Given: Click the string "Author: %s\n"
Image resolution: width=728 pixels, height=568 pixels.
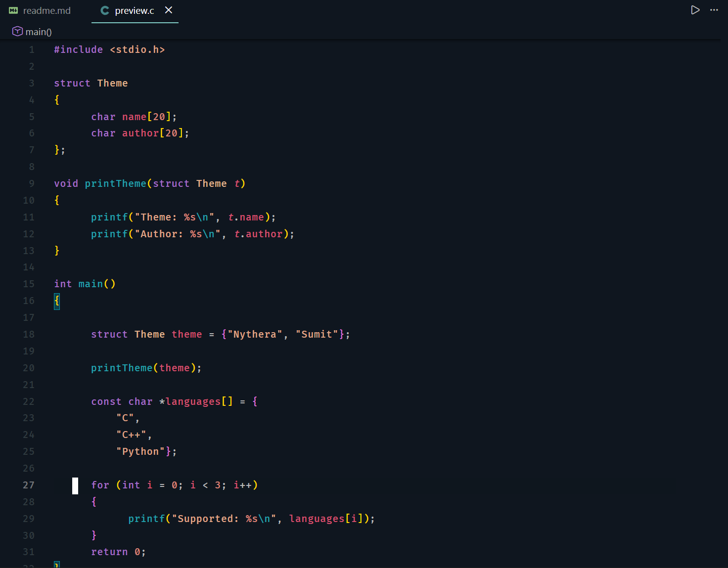Looking at the screenshot, I should [x=178, y=234].
